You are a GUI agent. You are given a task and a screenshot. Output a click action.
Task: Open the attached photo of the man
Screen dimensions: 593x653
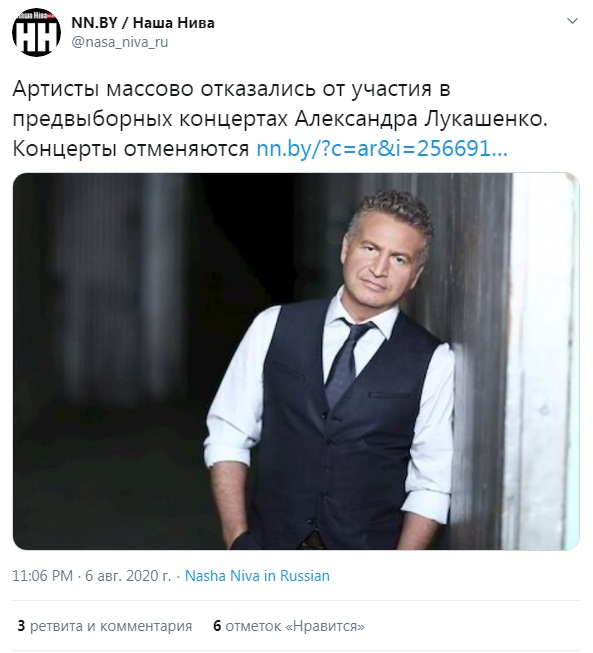296,361
